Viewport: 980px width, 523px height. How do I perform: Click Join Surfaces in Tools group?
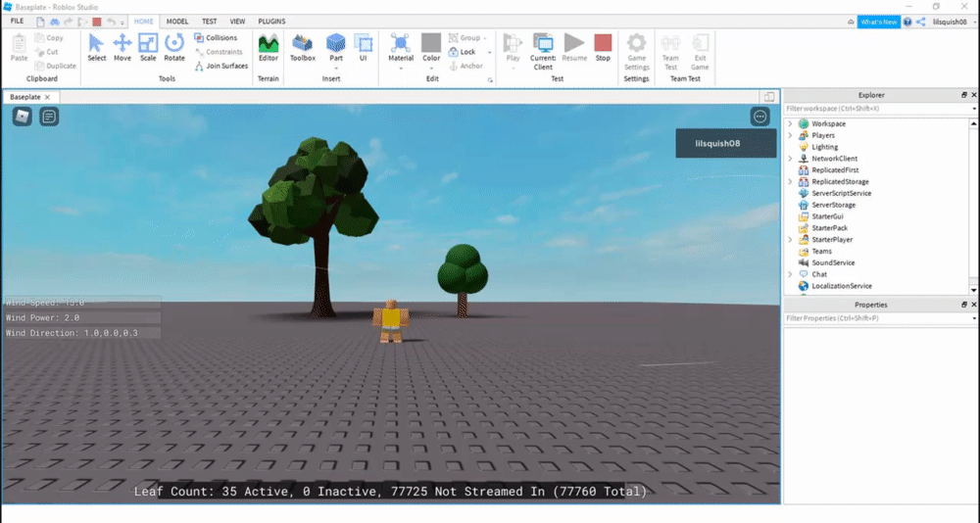221,66
